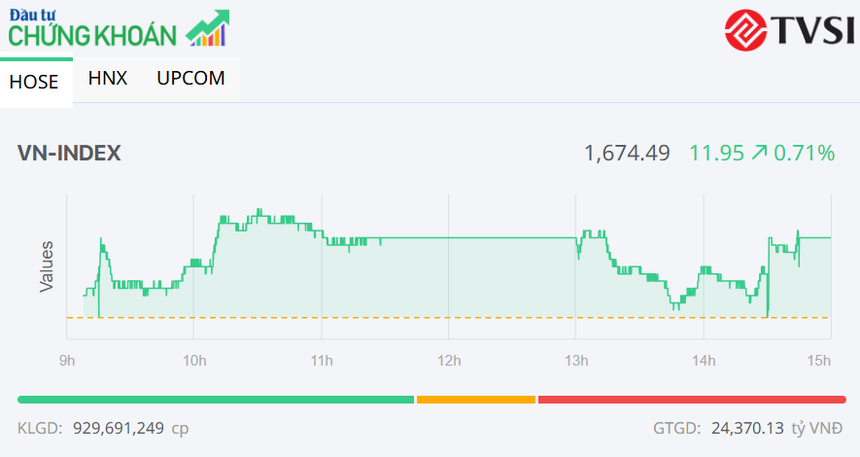Screen dimensions: 860x457
Task: Click the red TVSI emblem icon
Action: 746,30
